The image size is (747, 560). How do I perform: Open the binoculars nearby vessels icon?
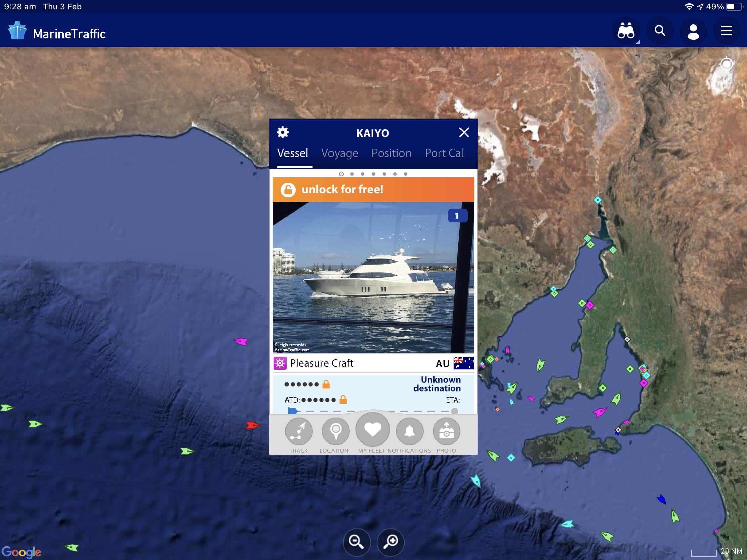click(626, 31)
